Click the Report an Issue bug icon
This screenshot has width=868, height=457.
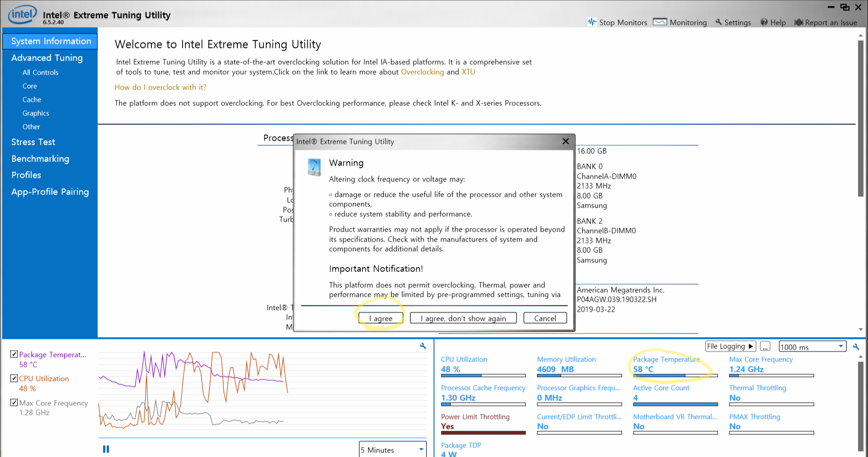799,22
